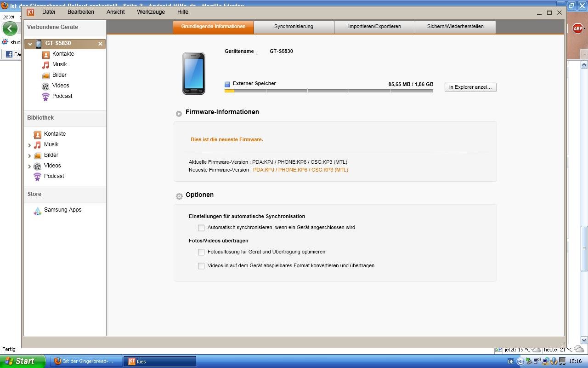Collapse the GT-S5830 device tree
Viewport: 588px width, 368px height.
tap(30, 44)
